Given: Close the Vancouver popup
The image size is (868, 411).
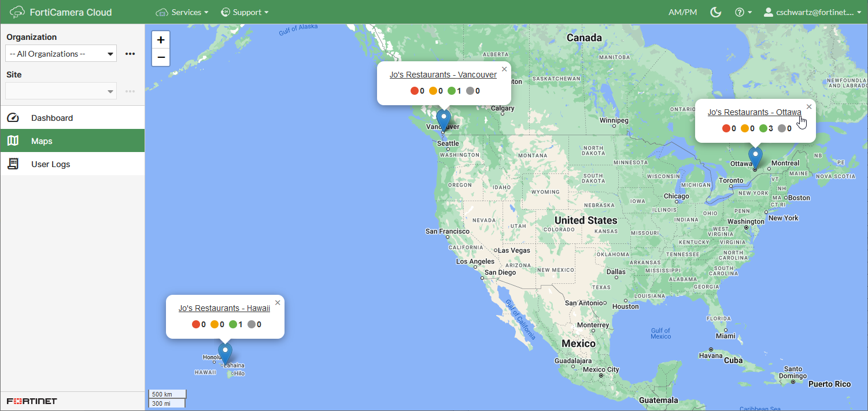Looking at the screenshot, I should pyautogui.click(x=504, y=69).
